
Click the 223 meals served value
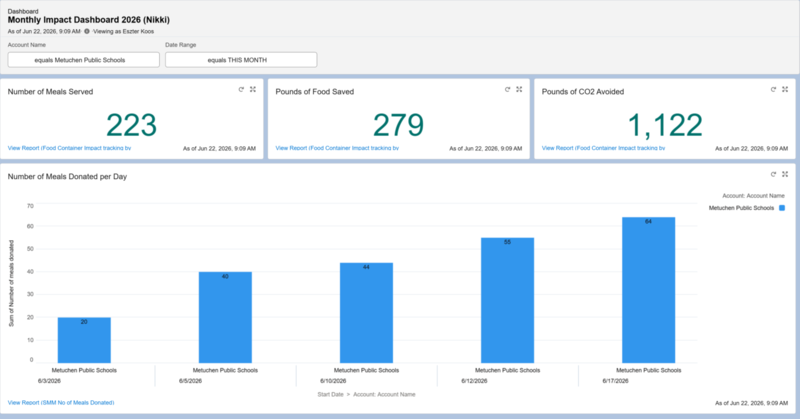132,125
